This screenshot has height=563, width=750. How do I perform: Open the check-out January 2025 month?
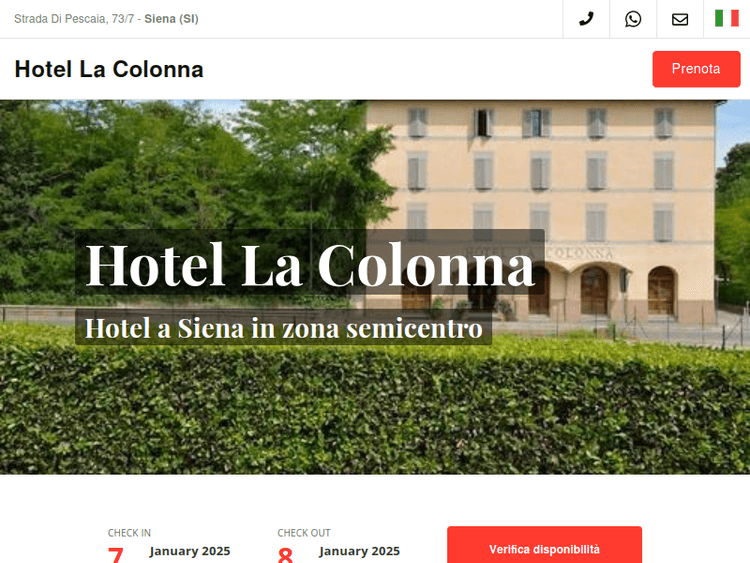(359, 551)
